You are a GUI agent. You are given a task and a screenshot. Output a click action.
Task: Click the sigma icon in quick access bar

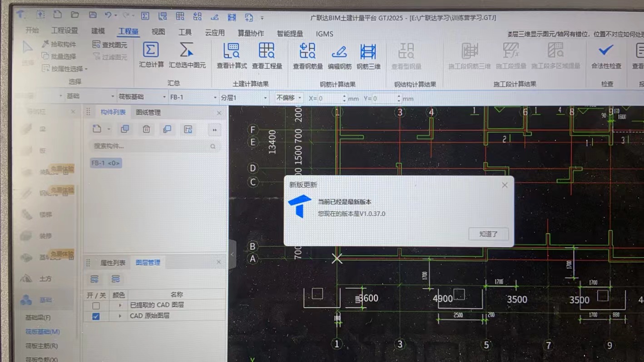pyautogui.click(x=145, y=16)
